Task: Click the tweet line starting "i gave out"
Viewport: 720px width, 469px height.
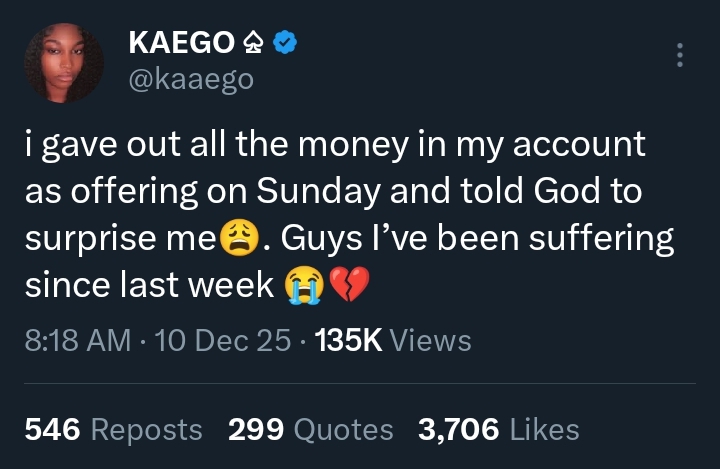Action: coord(335,146)
